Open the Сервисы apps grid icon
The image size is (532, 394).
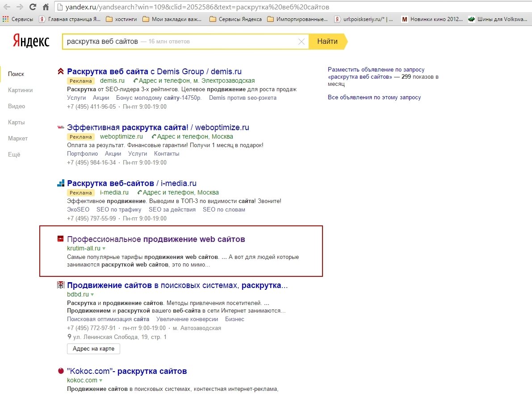point(6,19)
